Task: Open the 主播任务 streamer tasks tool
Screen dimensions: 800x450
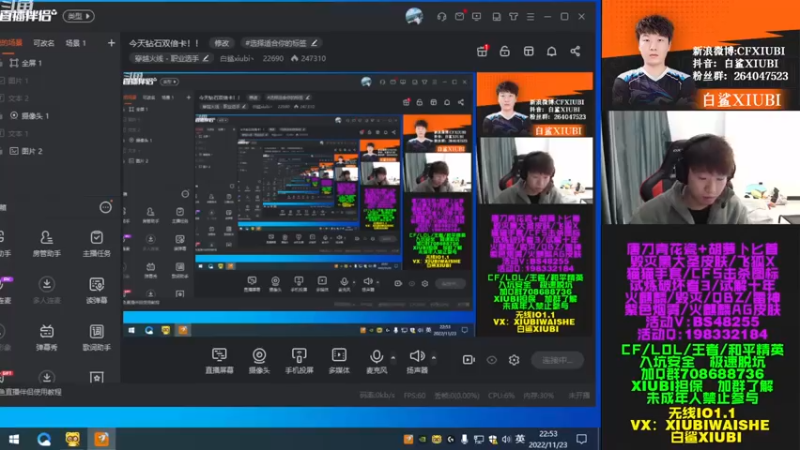Action: pos(96,243)
